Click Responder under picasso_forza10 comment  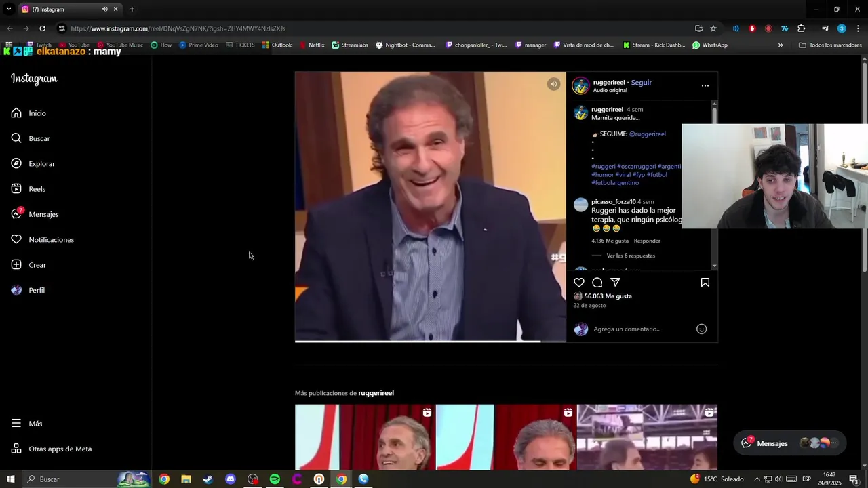click(x=647, y=241)
